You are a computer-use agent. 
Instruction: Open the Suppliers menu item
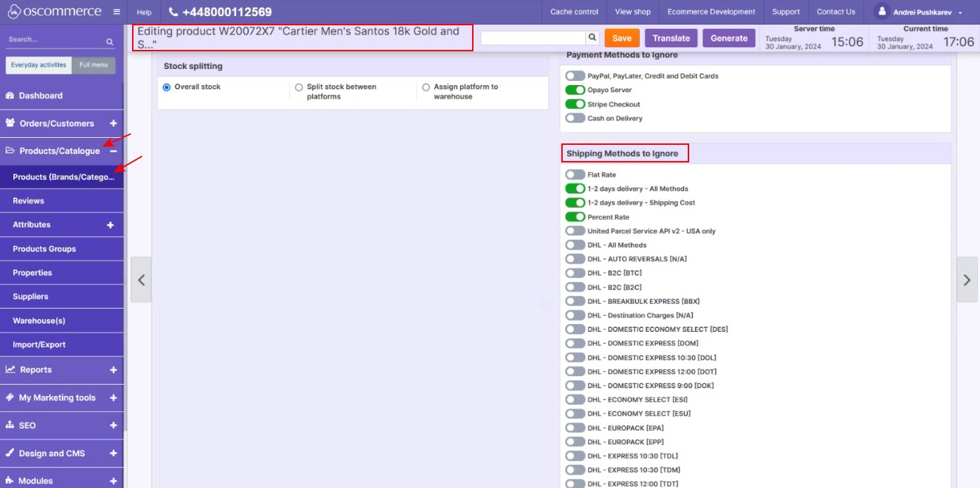tap(62, 297)
